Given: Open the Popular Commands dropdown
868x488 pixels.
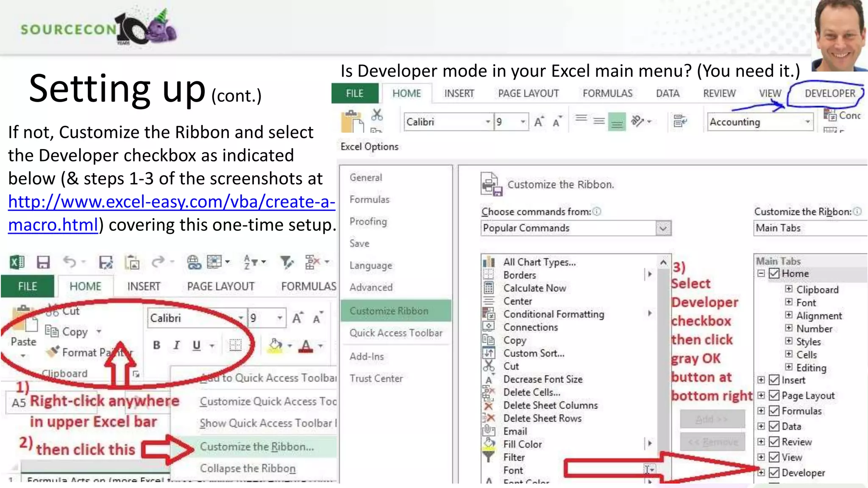Looking at the screenshot, I should pos(663,228).
